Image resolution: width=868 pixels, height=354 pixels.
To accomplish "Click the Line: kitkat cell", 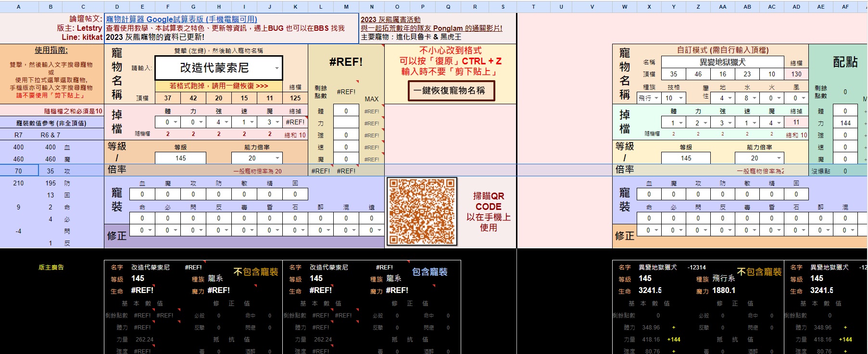I will [x=82, y=37].
